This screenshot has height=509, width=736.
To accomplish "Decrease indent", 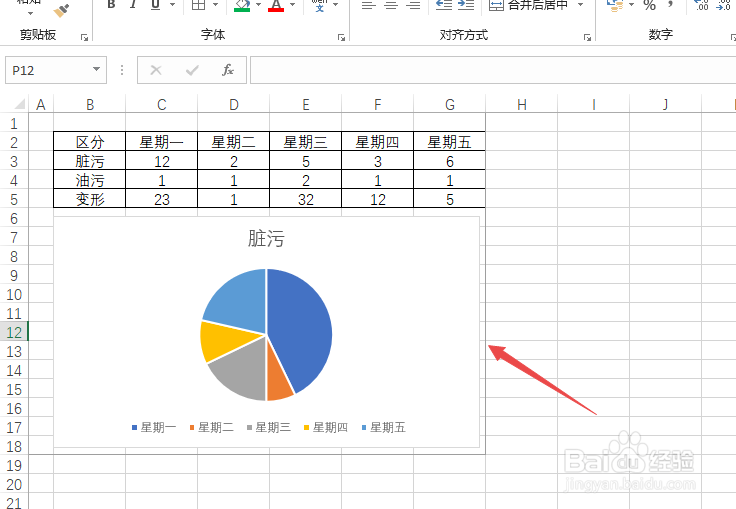I will tap(444, 5).
